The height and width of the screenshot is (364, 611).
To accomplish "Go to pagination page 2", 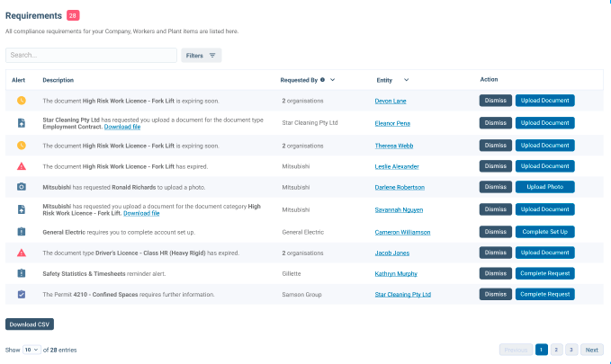I will click(556, 350).
